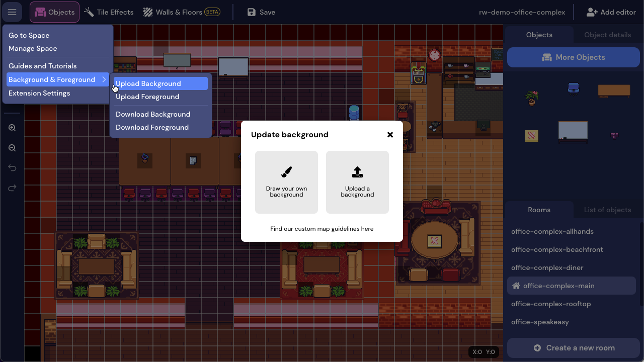Redo the last action
The image size is (644, 362).
pos(12,188)
